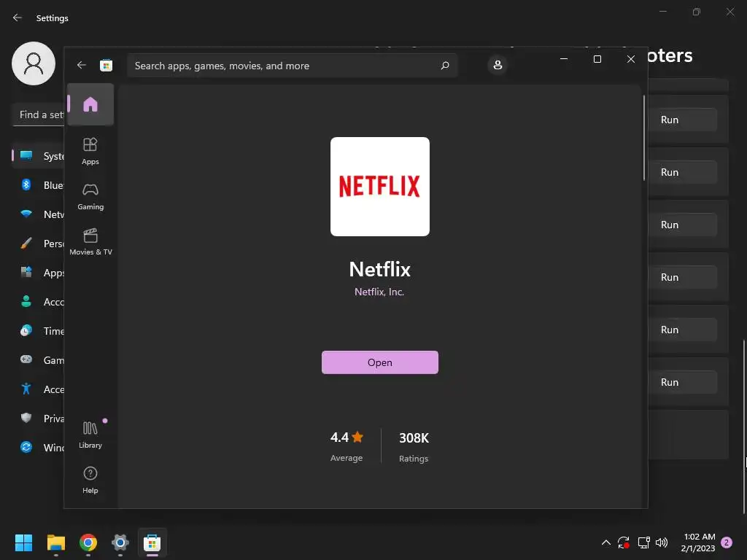Select Network item in Settings sidebar
The width and height of the screenshot is (747, 560).
38,214
